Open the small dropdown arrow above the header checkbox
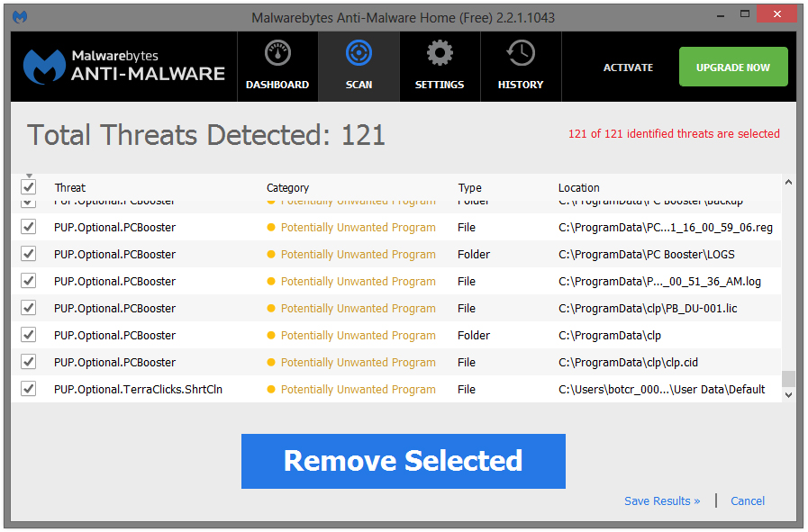The image size is (808, 532). (28, 174)
